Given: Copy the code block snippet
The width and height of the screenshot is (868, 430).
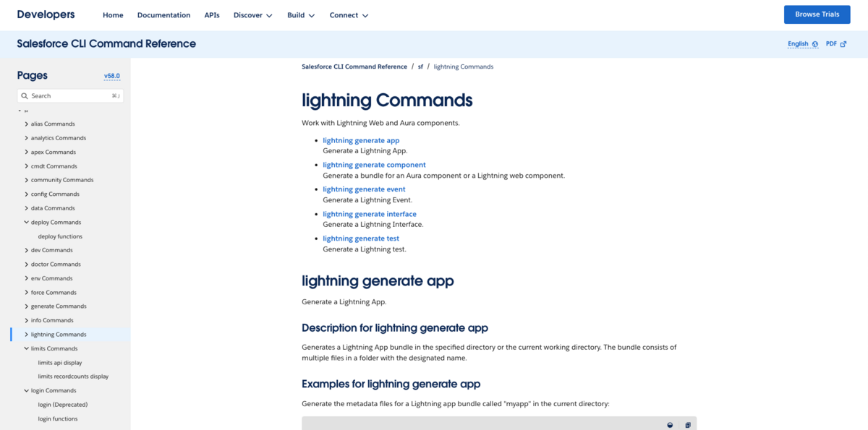Looking at the screenshot, I should click(688, 425).
